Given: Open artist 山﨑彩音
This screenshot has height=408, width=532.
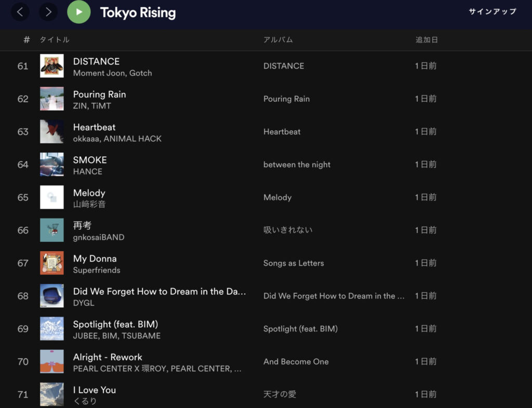Looking at the screenshot, I should point(89,205).
